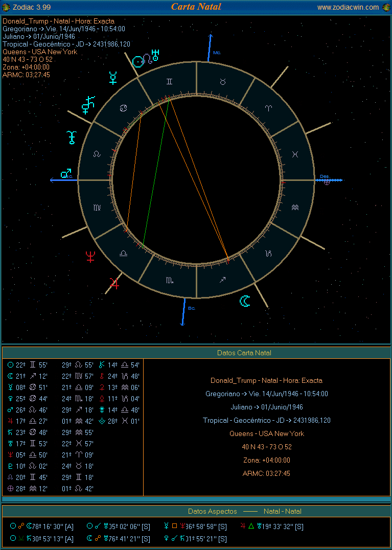Select the Sun glyph on the chart wheel
The image size is (392, 550).
(138, 62)
